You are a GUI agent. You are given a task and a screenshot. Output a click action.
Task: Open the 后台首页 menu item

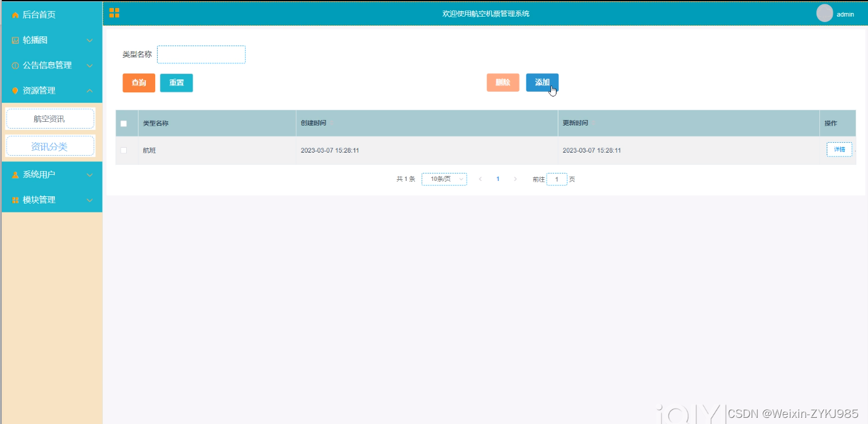click(52, 15)
